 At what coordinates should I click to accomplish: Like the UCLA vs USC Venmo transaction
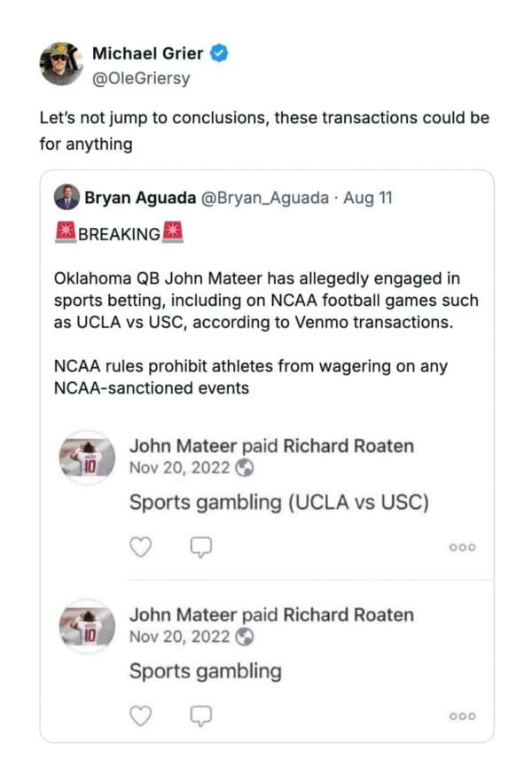coord(141,547)
